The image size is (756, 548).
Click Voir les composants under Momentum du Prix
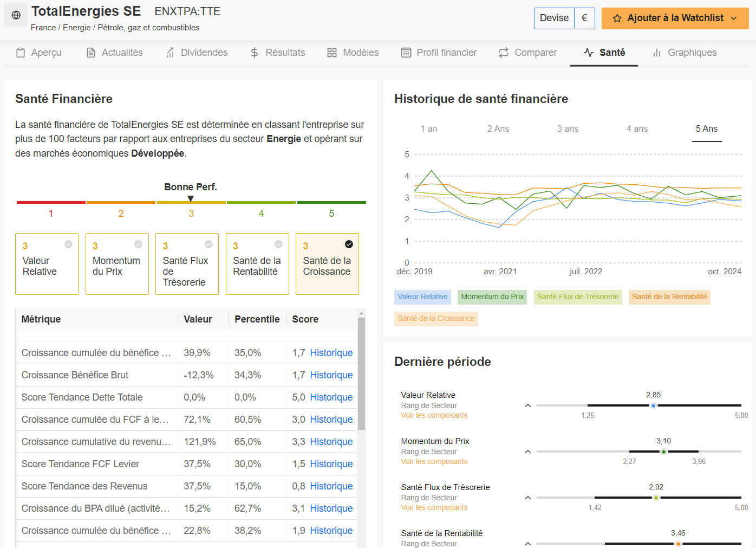click(x=434, y=462)
